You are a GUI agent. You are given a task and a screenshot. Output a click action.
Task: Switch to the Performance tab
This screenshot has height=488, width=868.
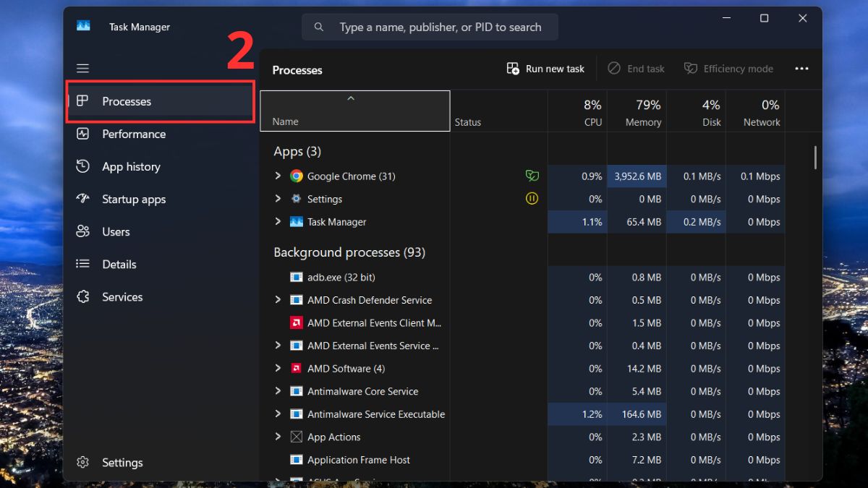160,134
